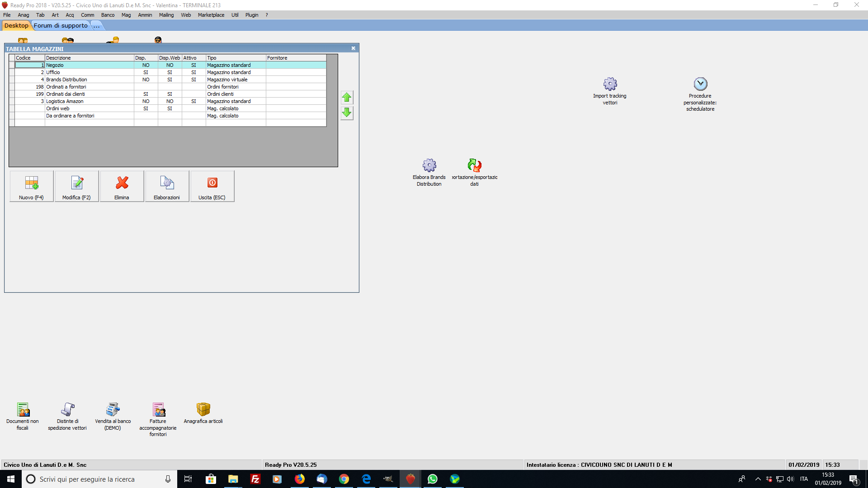The height and width of the screenshot is (488, 868).
Task: Click the Descrizione column header
Action: (x=90, y=58)
